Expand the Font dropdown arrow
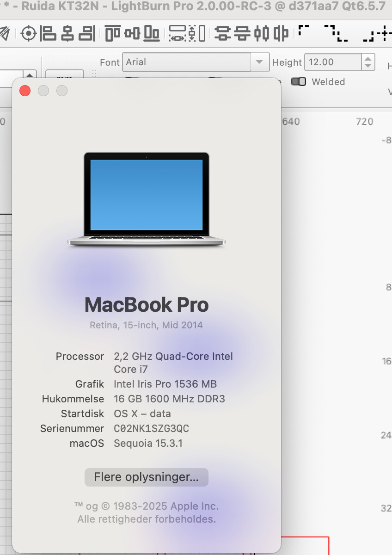392x555 pixels. (x=260, y=62)
